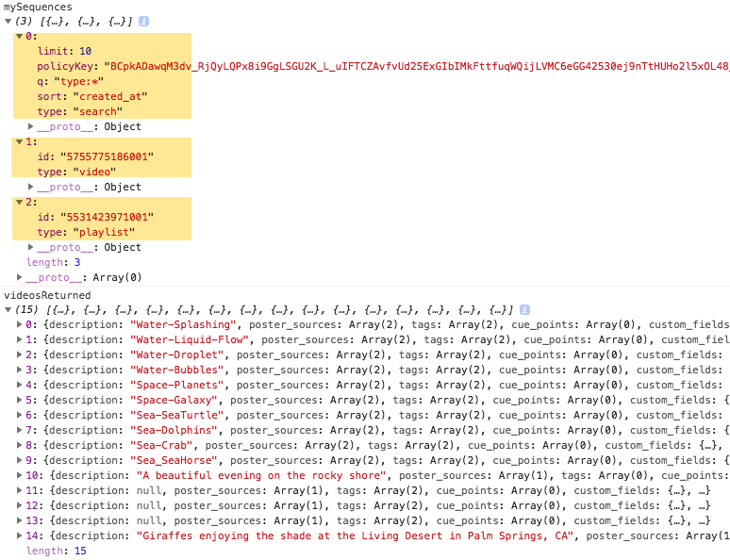Collapse object 1 with the video type
730x560 pixels.
click(20, 141)
